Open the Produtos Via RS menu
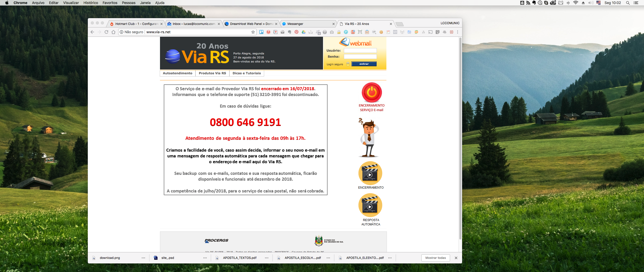Viewport: 644px width, 272px height. 212,73
